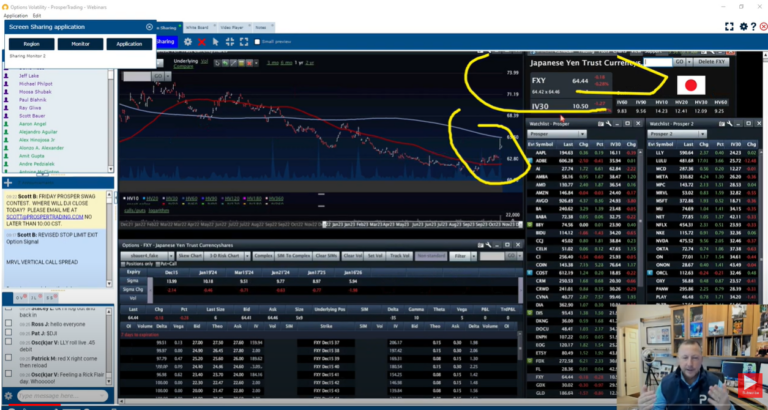The image size is (768, 410).
Task: Stop sharing with the red X icon
Action: (x=201, y=42)
